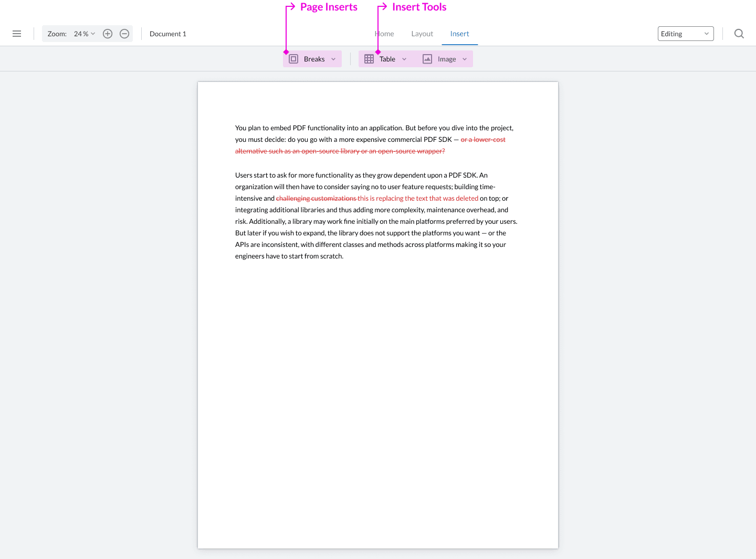Switch to the Layout tab
Viewport: 756px width, 559px height.
[x=422, y=33]
